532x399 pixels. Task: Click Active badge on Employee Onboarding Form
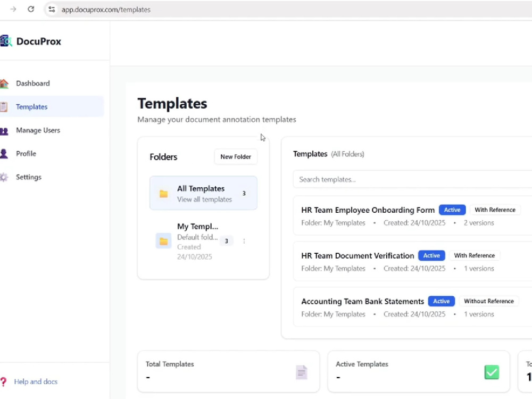click(452, 210)
